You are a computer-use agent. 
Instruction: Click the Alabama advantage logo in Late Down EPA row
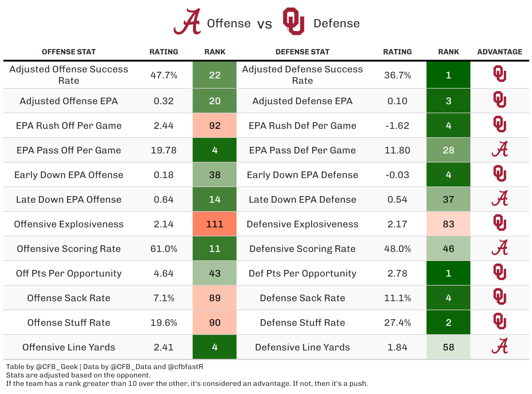[500, 199]
